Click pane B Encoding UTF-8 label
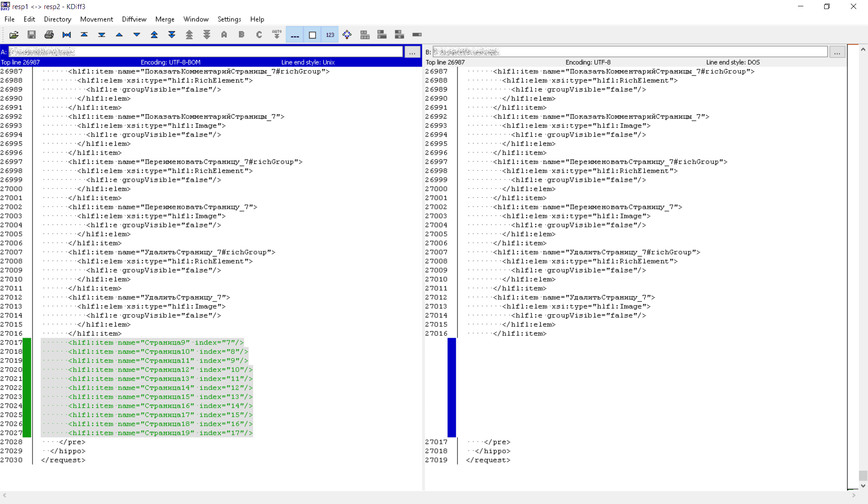The height and width of the screenshot is (504, 868). (x=588, y=62)
